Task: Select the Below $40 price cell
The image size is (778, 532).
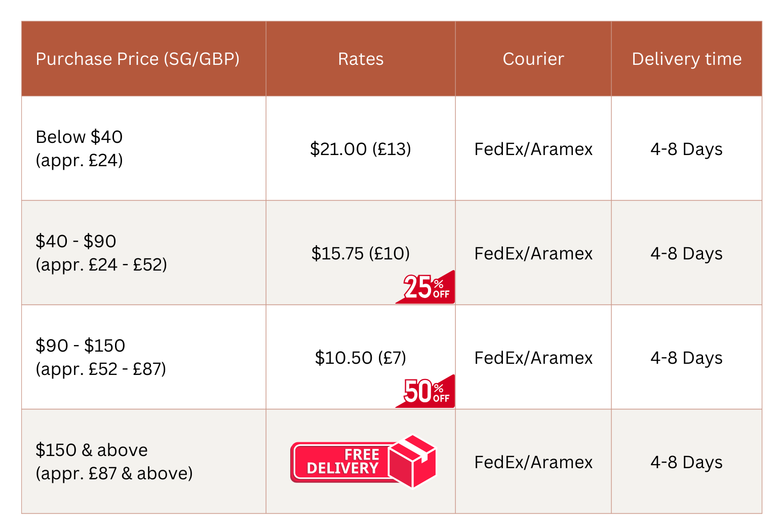Action: point(80,148)
